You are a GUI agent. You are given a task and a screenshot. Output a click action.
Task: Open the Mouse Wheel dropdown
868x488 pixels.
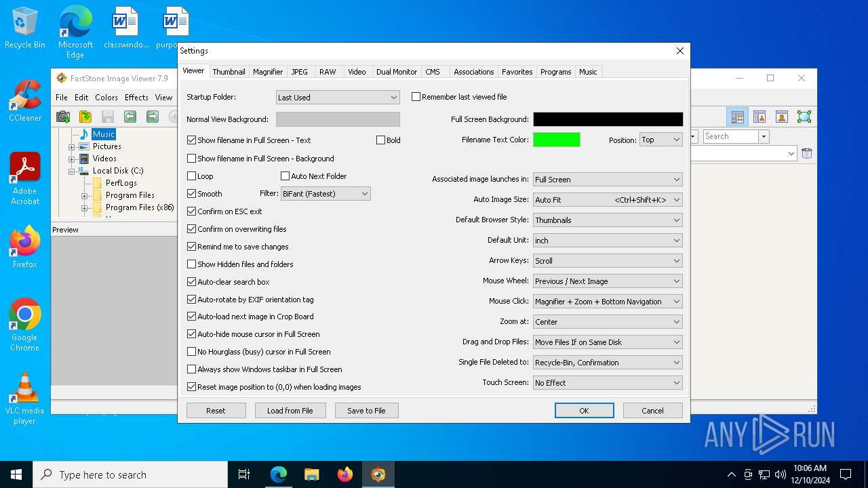pyautogui.click(x=608, y=281)
